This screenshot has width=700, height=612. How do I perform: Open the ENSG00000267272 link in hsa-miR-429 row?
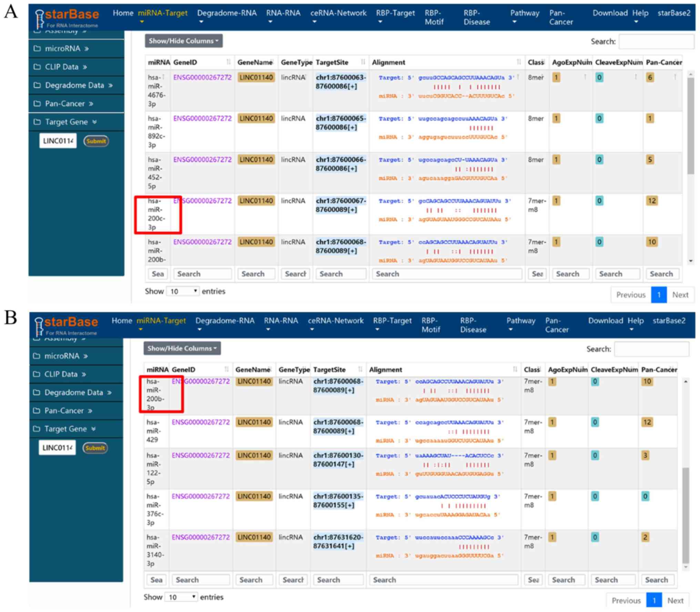click(x=201, y=422)
